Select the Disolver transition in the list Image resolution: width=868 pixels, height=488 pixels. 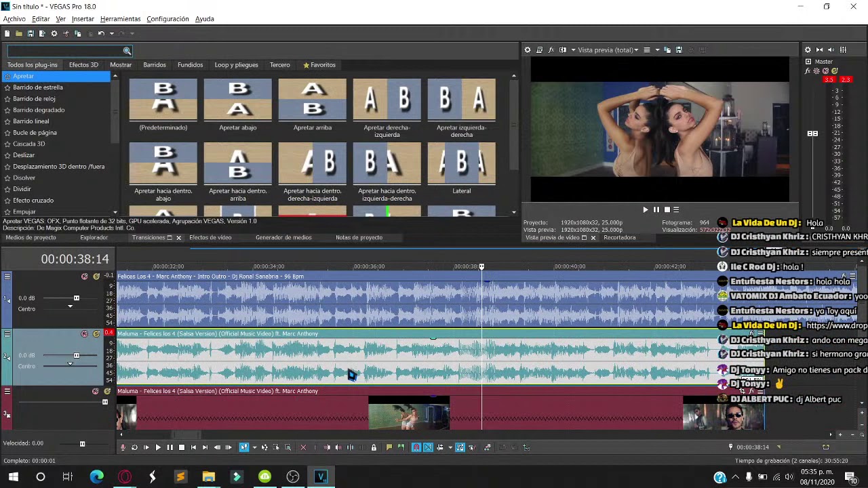point(24,178)
